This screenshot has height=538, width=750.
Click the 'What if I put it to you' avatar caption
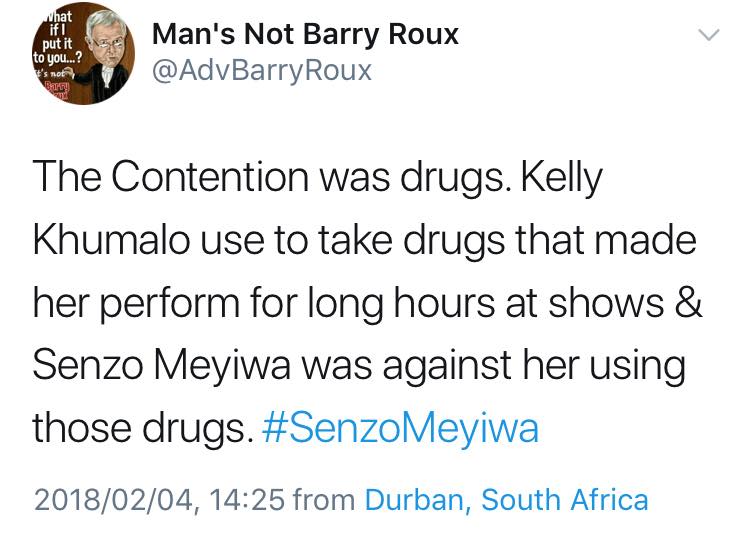coord(56,37)
